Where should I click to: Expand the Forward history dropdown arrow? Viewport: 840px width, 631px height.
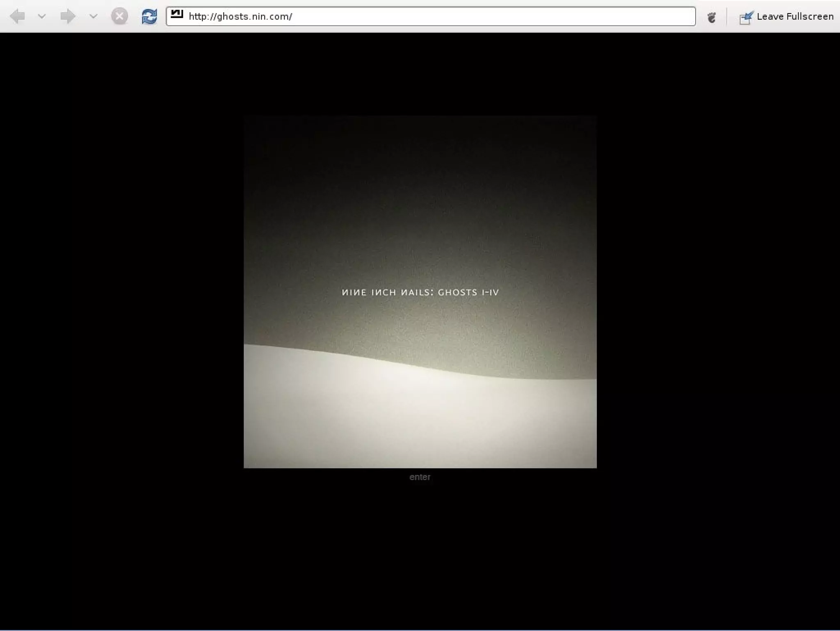tap(93, 16)
